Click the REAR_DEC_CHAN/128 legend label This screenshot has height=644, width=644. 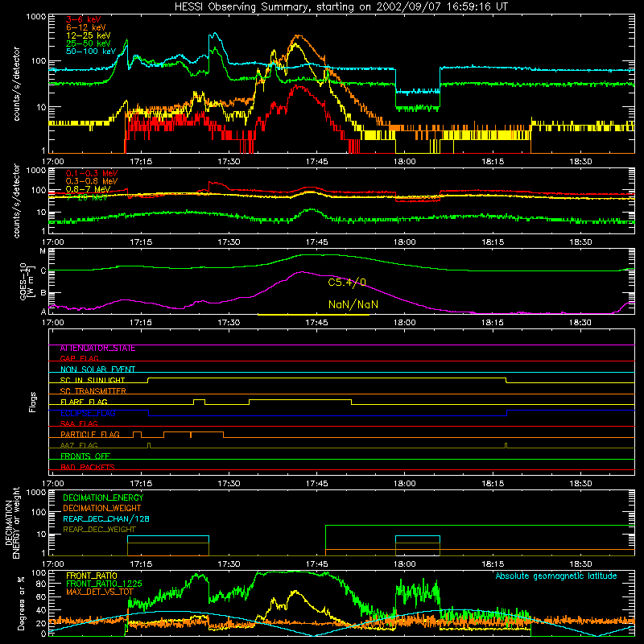(x=106, y=518)
